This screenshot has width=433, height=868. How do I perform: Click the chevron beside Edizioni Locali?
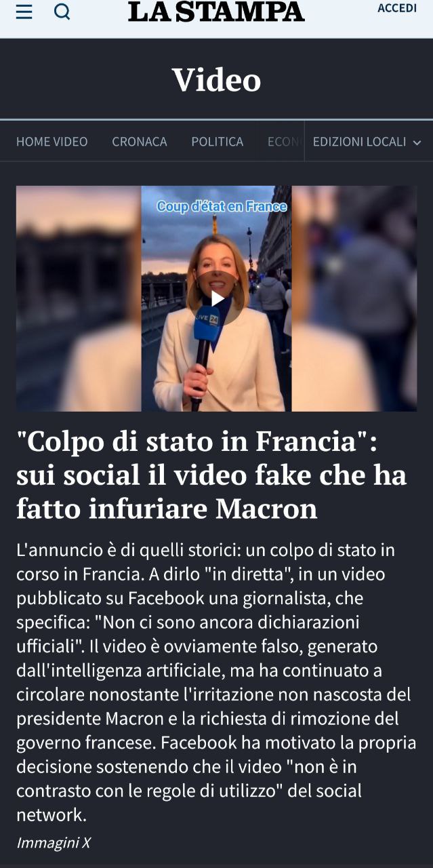click(x=417, y=142)
